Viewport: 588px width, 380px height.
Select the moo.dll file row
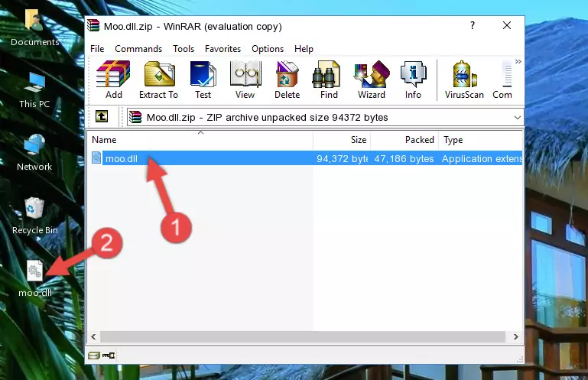(306, 158)
